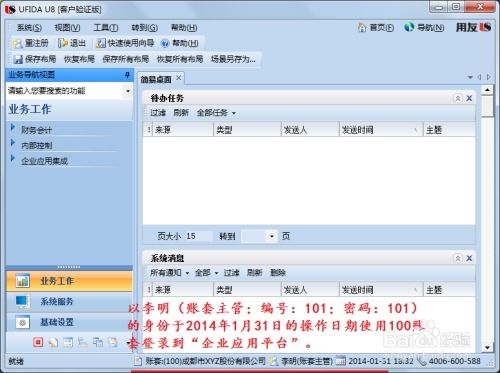The image size is (500, 373).
Task: Click the red square icon in bottom sidebar strip
Action: click(x=38, y=342)
